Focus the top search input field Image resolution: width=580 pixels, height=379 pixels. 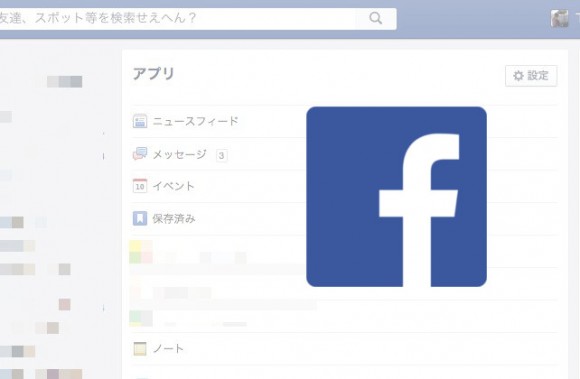click(x=178, y=18)
